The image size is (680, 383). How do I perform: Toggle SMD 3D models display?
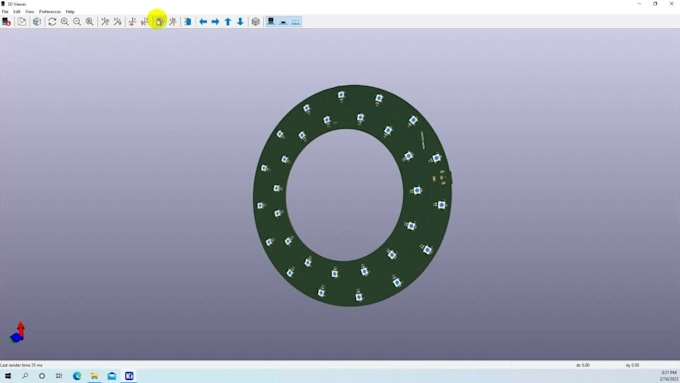click(283, 22)
